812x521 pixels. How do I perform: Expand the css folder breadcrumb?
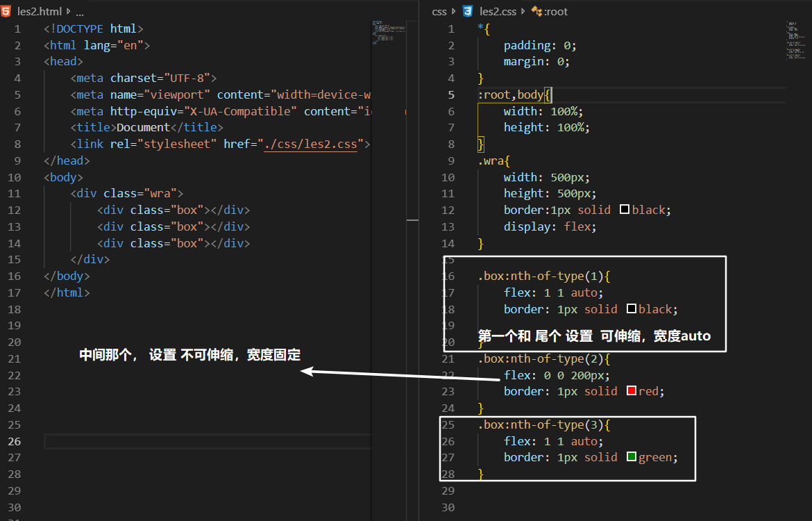pos(440,11)
